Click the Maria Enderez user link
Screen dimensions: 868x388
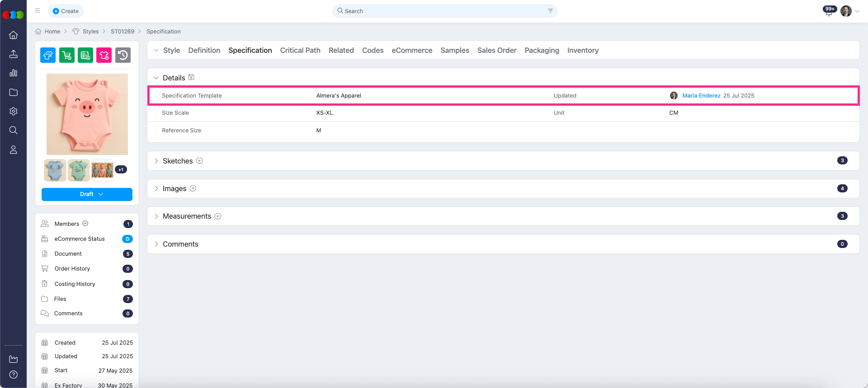701,95
